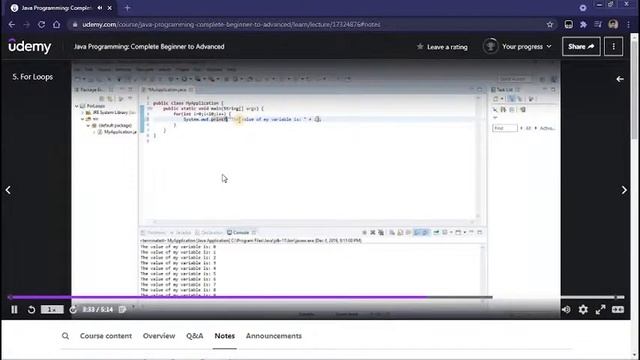Click lecture title 5. For Loops
Image resolution: width=640 pixels, height=360 pixels.
tap(33, 77)
